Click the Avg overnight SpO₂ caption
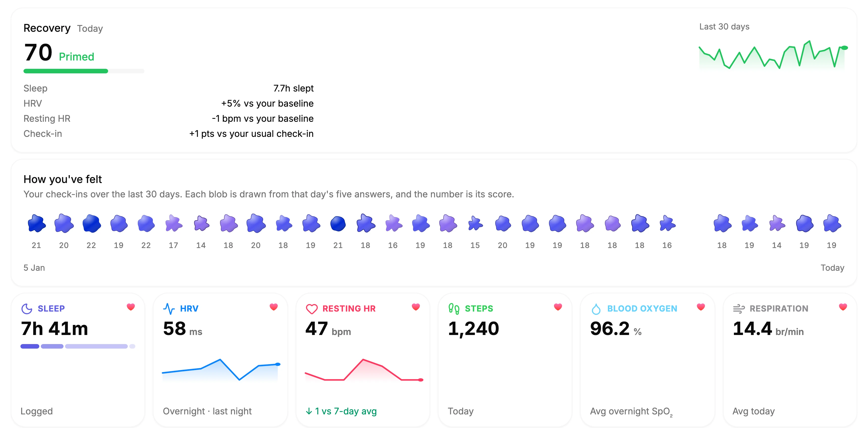 tap(631, 412)
